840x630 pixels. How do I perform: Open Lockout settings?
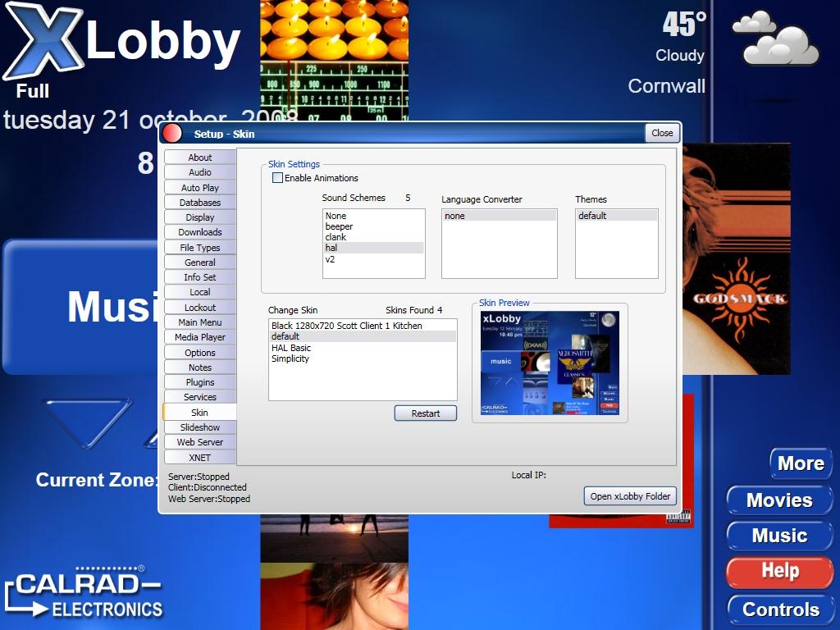pos(200,308)
